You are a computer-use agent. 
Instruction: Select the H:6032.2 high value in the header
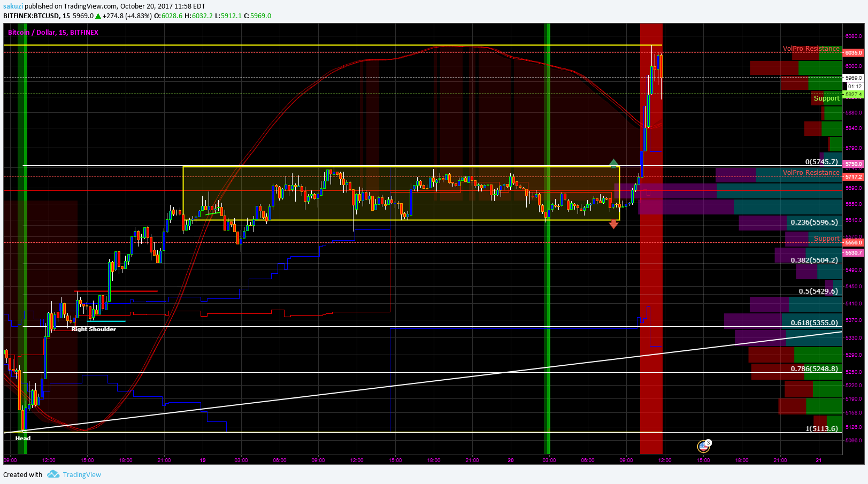(x=199, y=16)
